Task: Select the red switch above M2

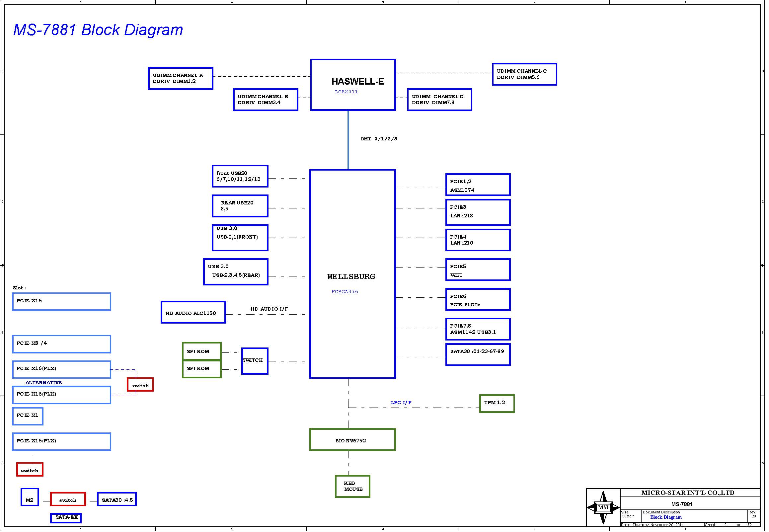Action: pos(30,469)
